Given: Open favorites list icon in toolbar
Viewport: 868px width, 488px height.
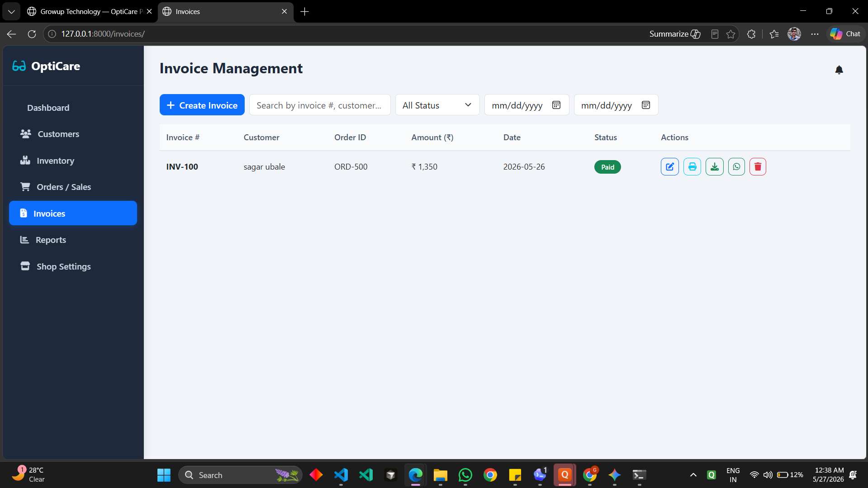Looking at the screenshot, I should (x=774, y=34).
